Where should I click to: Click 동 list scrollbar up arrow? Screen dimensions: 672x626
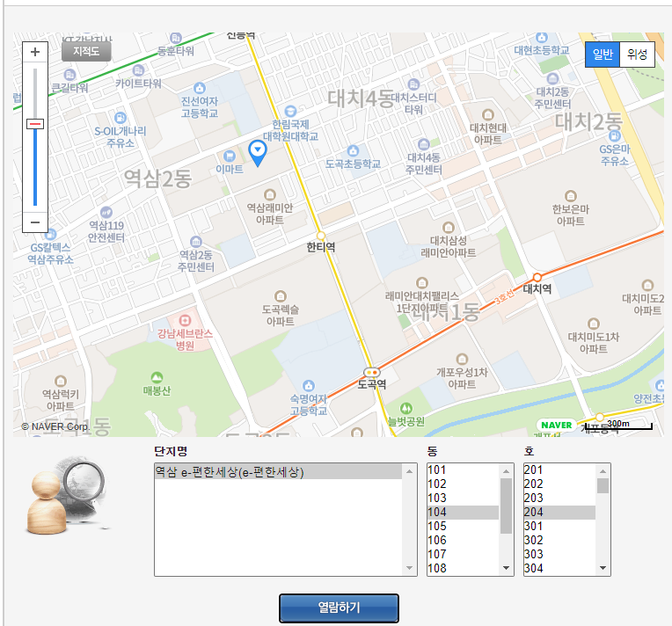[506, 471]
